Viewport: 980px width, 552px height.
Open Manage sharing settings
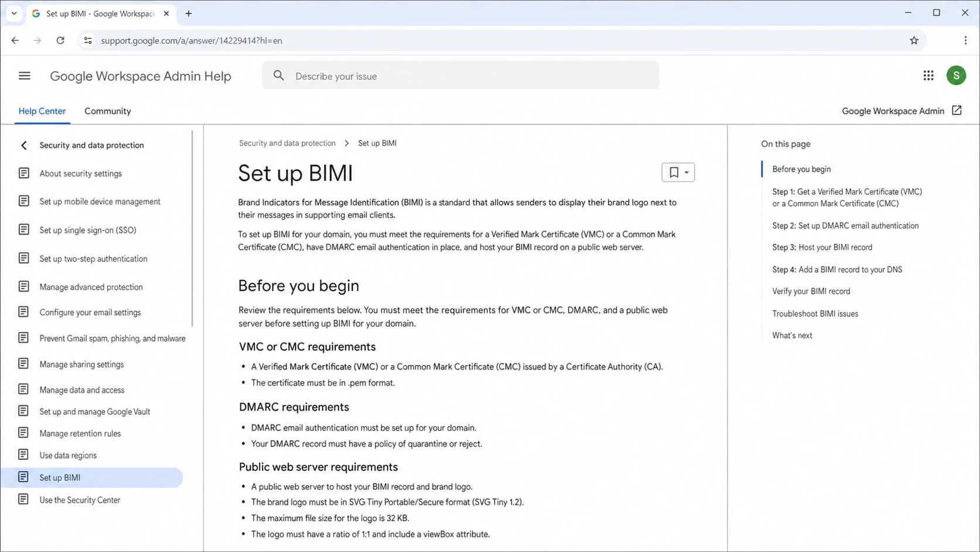tap(81, 364)
